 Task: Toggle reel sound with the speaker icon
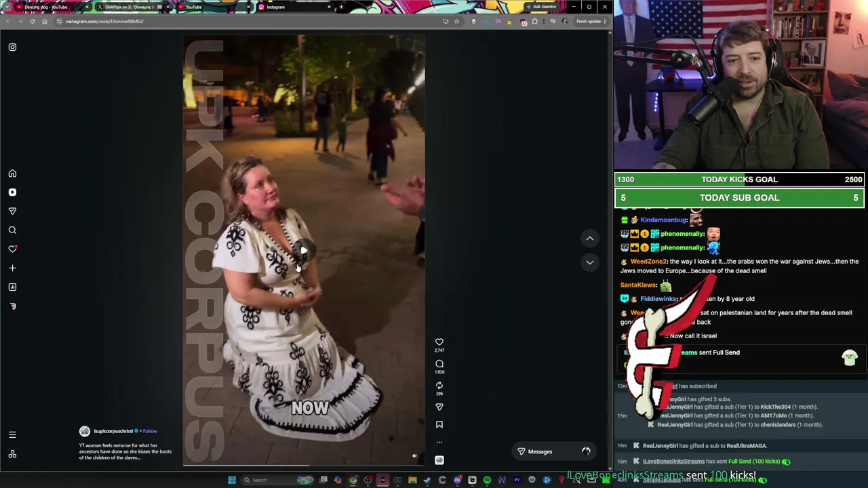415,456
